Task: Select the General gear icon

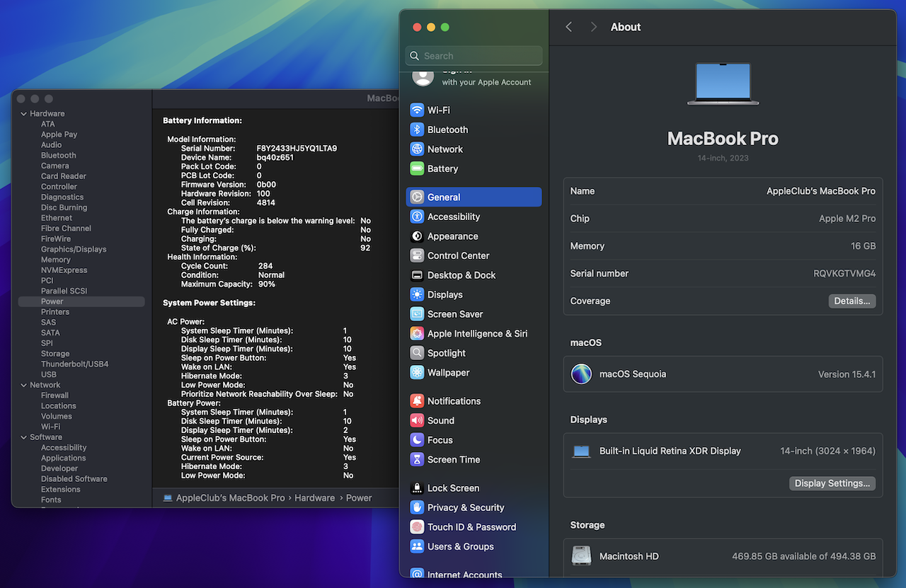Action: [x=417, y=197]
